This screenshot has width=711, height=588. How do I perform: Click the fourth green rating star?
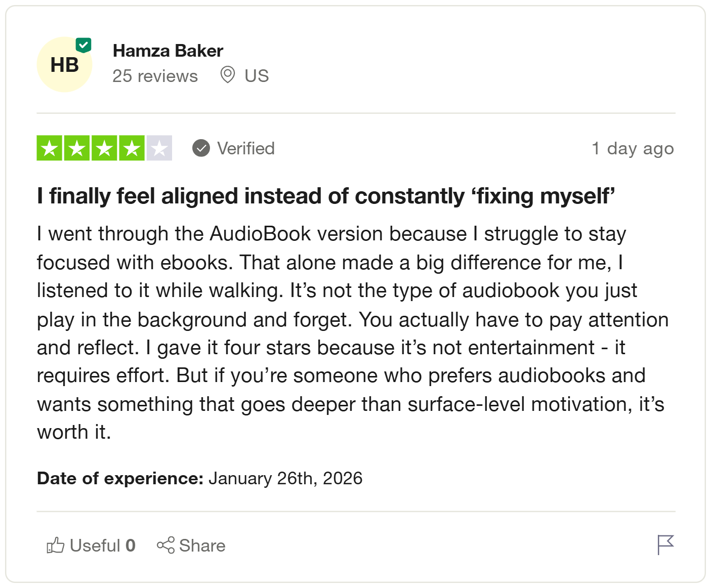click(132, 148)
